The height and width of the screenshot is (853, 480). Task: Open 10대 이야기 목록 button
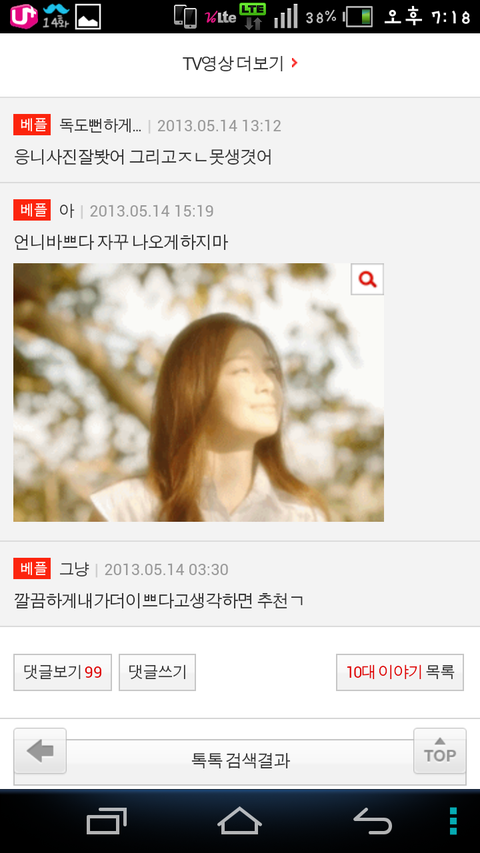click(x=400, y=672)
